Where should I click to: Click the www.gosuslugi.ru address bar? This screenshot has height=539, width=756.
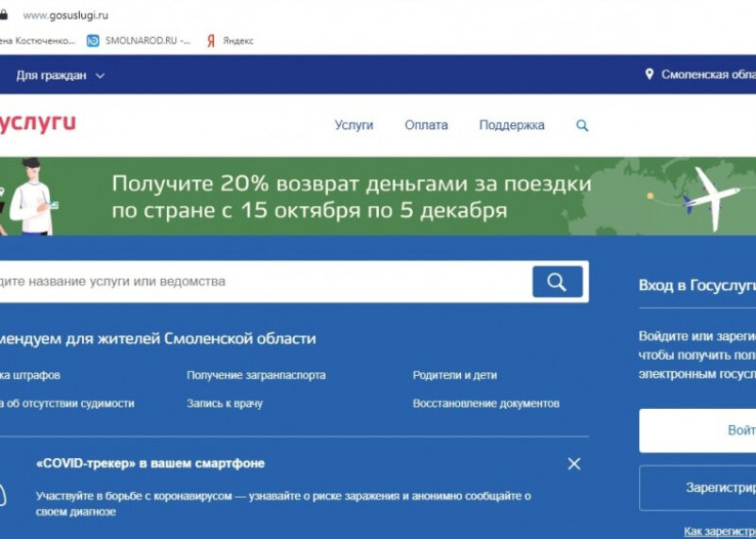(x=66, y=15)
